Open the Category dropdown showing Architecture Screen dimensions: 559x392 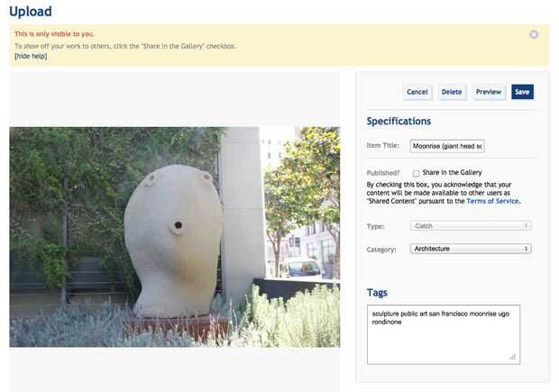pyautogui.click(x=471, y=249)
